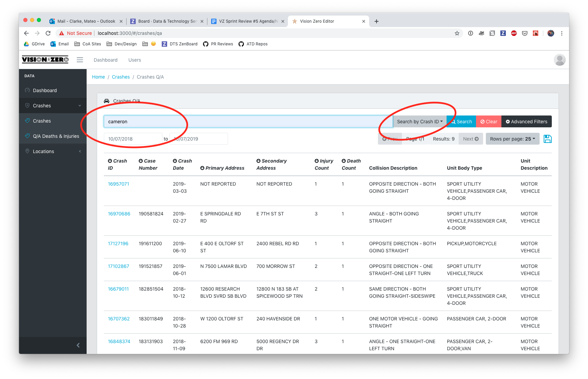Sort table by Crash ID column

[x=117, y=165]
